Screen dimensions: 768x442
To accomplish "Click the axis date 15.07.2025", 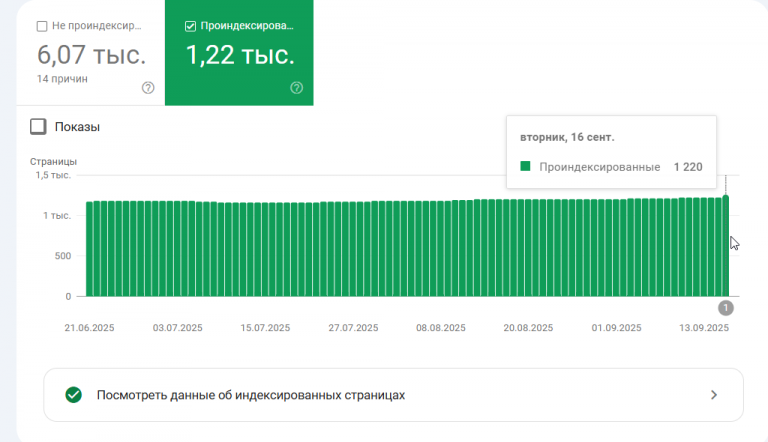I will point(265,328).
